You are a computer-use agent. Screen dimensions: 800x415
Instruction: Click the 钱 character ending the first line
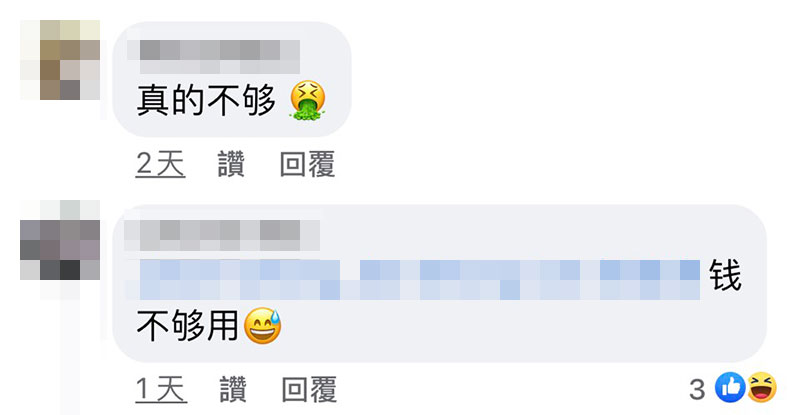pos(725,276)
